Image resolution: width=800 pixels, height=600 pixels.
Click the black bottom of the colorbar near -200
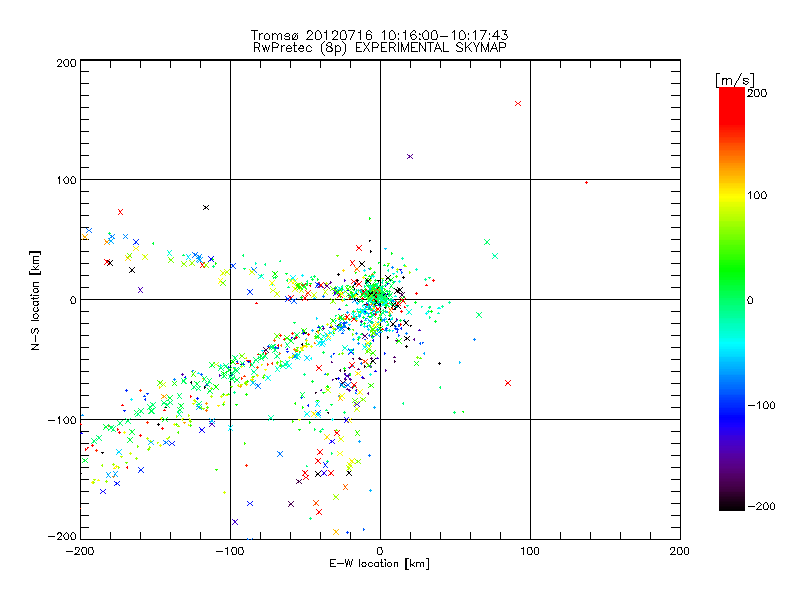(x=732, y=504)
